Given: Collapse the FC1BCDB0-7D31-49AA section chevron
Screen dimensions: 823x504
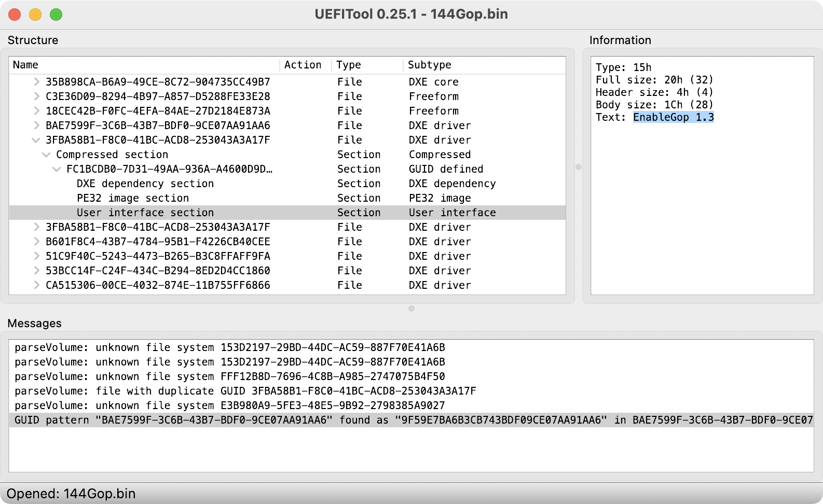Looking at the screenshot, I should [x=57, y=169].
